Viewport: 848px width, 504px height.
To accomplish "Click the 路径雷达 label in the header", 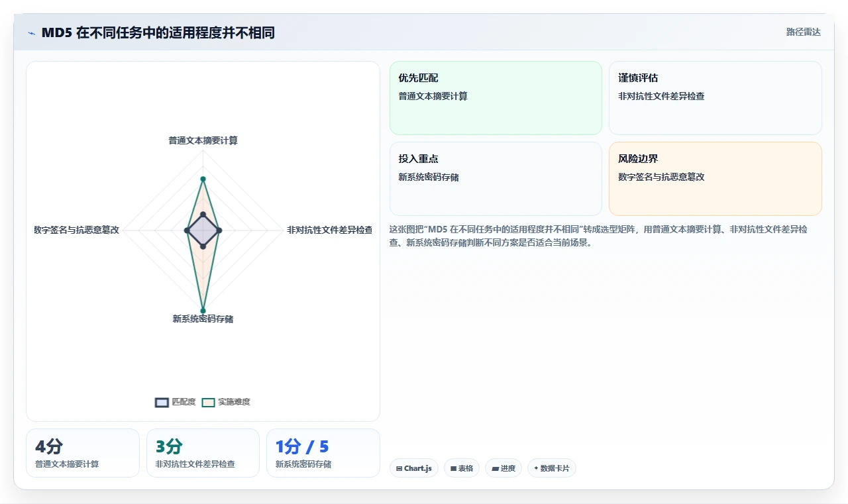I will coord(803,32).
